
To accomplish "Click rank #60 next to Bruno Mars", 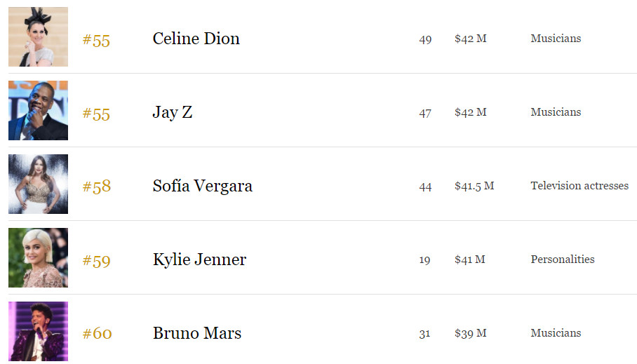I will (x=97, y=334).
